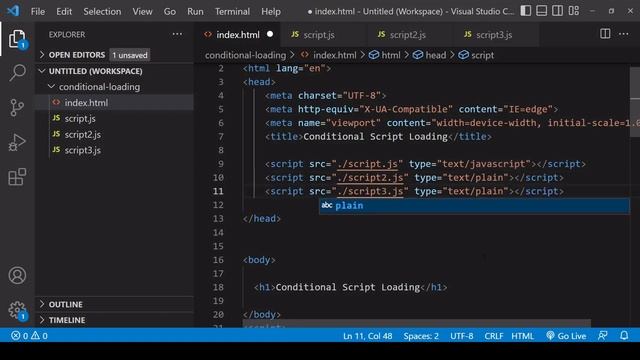
Task: Click the ./script.js src link
Action: click(368, 164)
